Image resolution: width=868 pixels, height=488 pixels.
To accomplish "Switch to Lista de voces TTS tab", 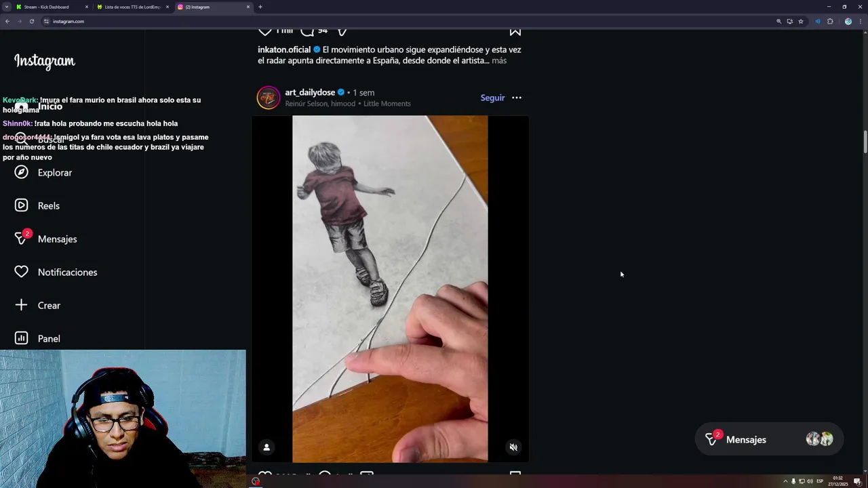I will (x=132, y=7).
